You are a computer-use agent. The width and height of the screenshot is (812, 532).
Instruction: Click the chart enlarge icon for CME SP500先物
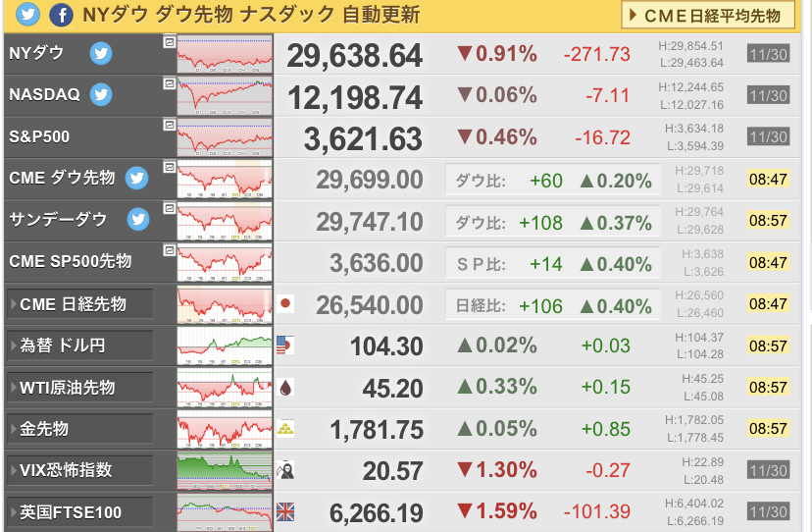pyautogui.click(x=170, y=250)
